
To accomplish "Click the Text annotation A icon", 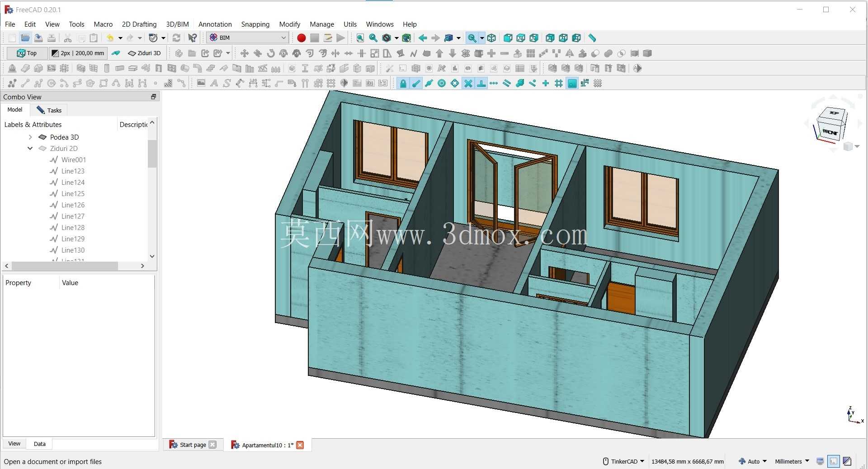I will pos(214,83).
